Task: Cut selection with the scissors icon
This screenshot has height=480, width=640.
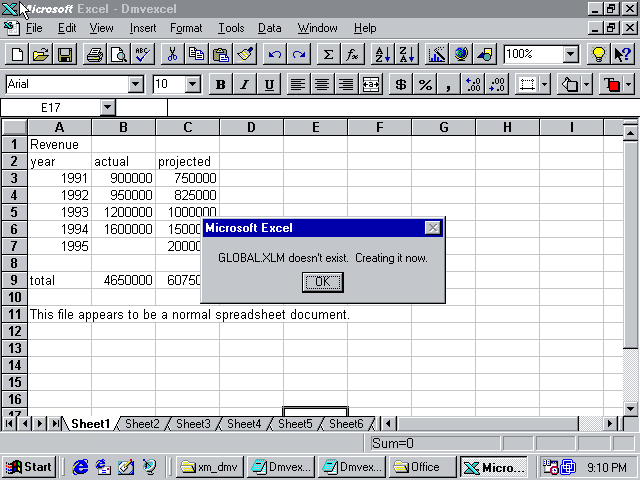Action: click(x=173, y=54)
